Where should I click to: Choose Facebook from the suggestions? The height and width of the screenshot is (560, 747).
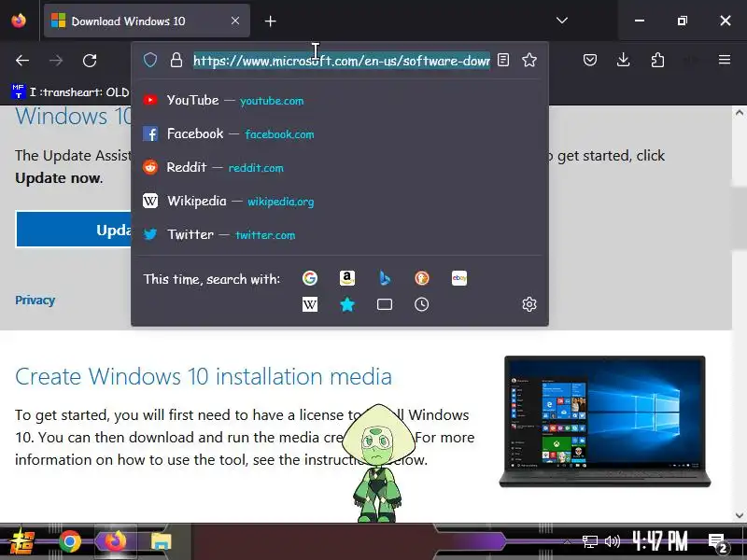(x=340, y=133)
